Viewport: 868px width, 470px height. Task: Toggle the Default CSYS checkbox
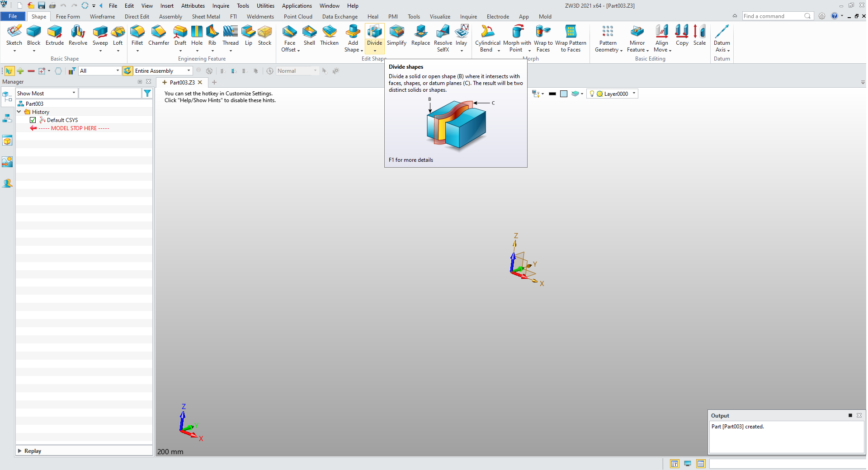pyautogui.click(x=33, y=120)
